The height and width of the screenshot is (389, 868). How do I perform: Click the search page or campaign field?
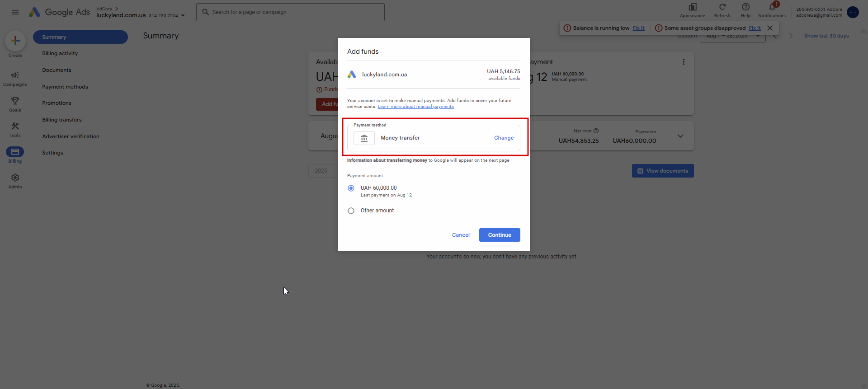click(290, 12)
